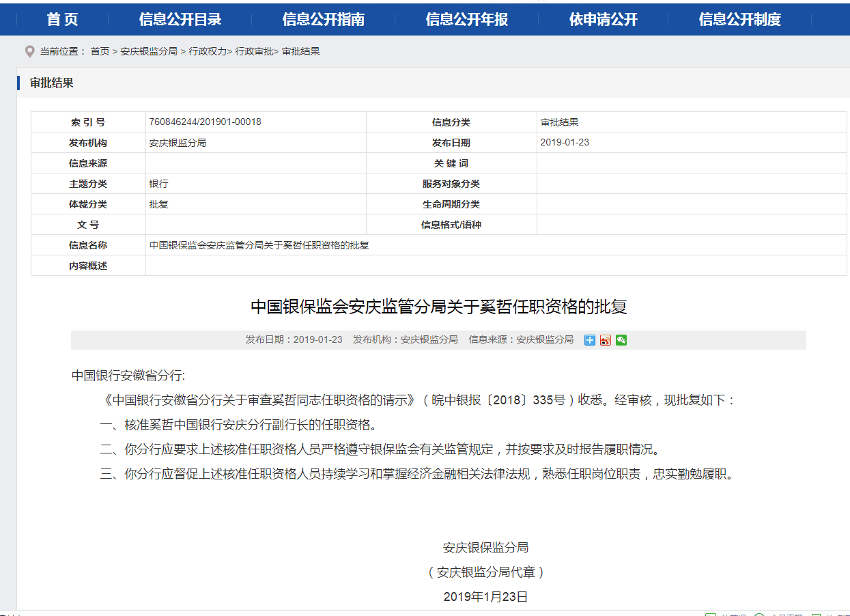Screen dimensions: 850x616
Task: Select the 批复 value in 体裁分类 row
Action: pyautogui.click(x=158, y=204)
